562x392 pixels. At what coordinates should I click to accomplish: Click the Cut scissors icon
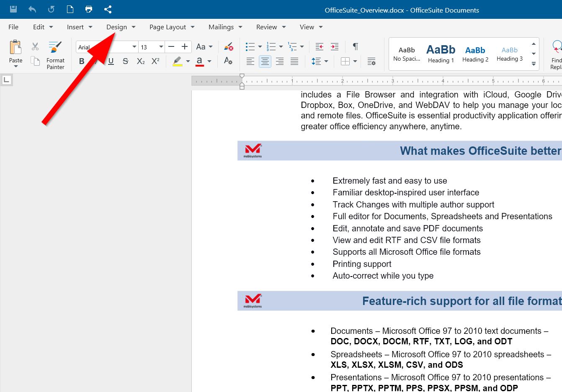(35, 46)
